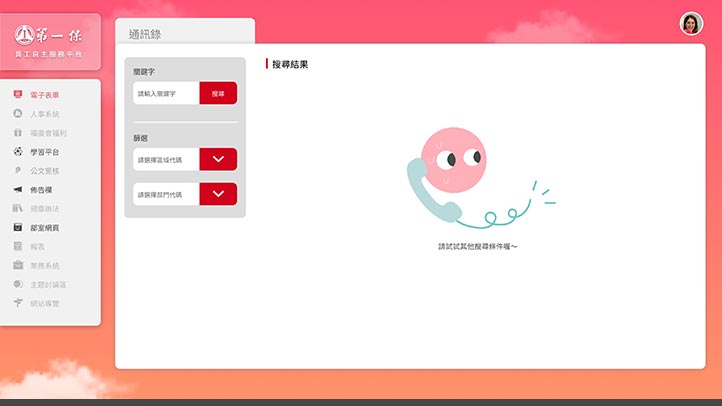Open 規章辦法 books icon
722x406 pixels.
tap(18, 209)
